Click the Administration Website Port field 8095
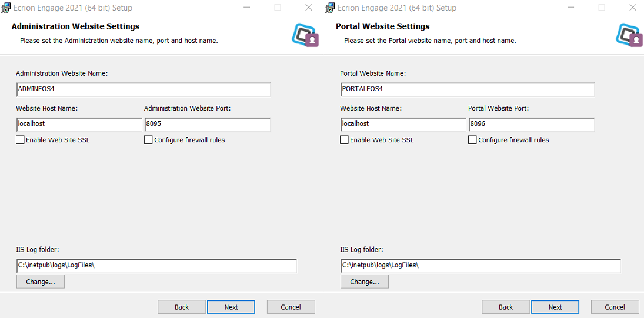 [x=208, y=125]
